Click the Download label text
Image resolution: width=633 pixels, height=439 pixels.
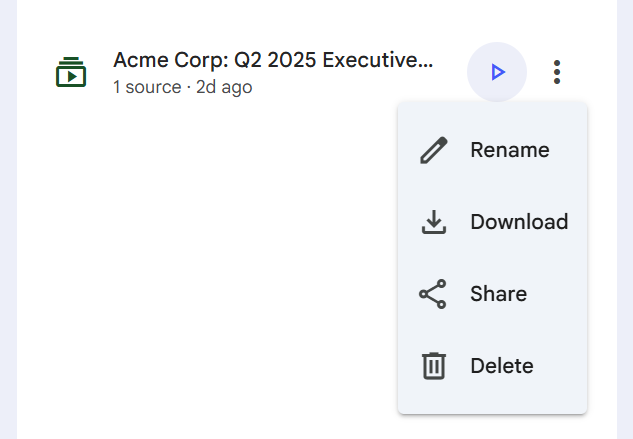pyautogui.click(x=519, y=222)
